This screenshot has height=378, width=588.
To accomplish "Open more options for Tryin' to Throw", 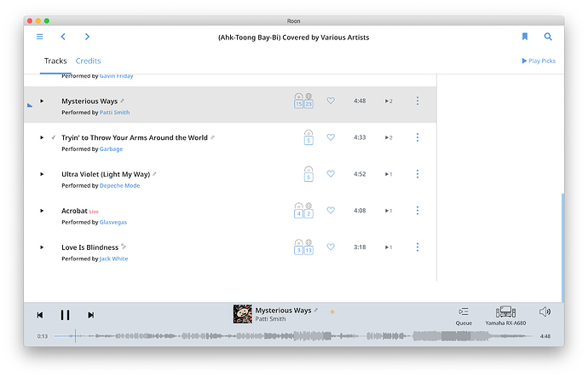I will click(418, 137).
